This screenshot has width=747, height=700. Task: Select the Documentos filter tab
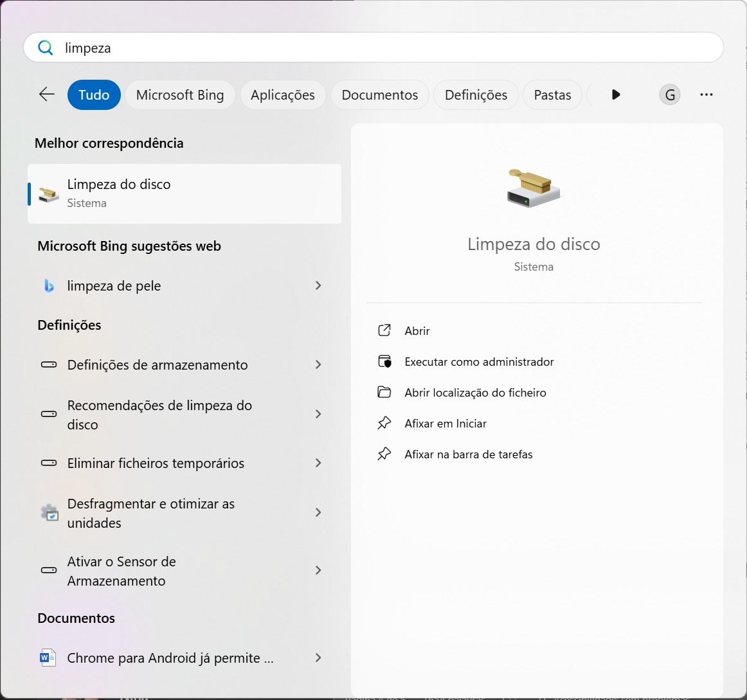[379, 95]
